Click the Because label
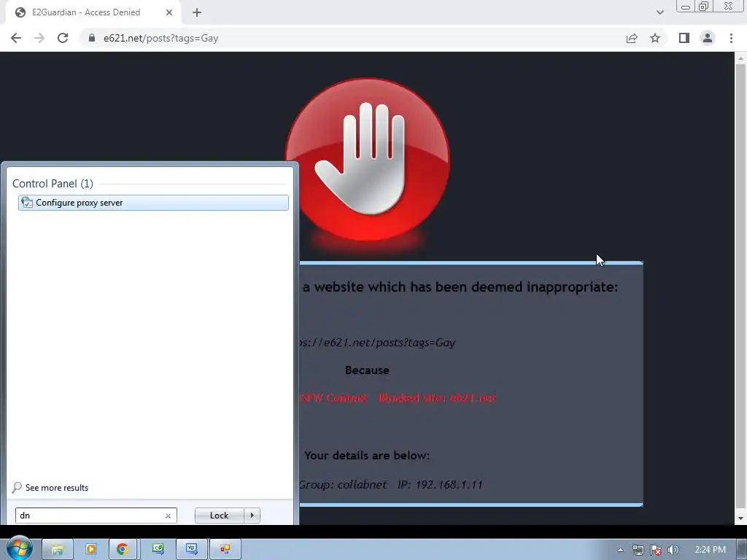Viewport: 747px width, 560px height. tap(367, 370)
